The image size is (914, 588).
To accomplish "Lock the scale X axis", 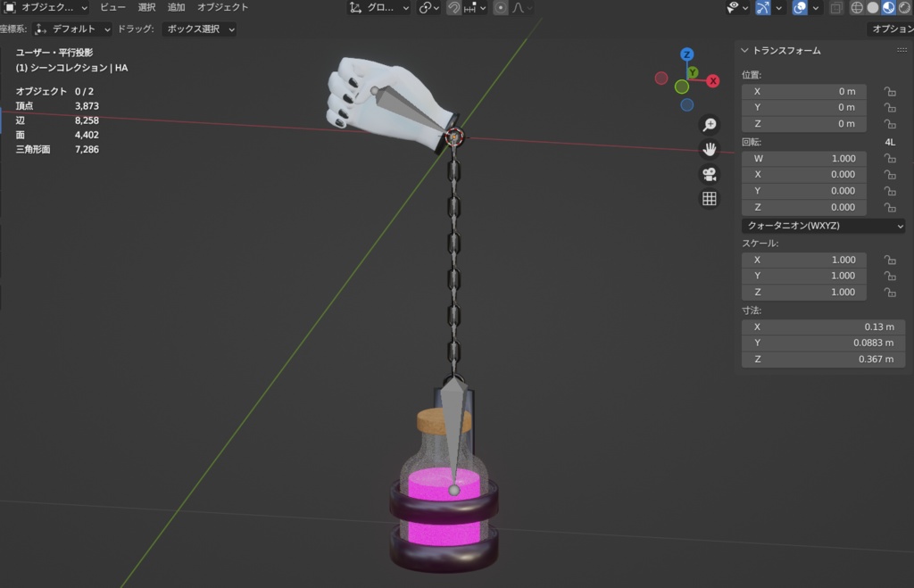I will (890, 260).
